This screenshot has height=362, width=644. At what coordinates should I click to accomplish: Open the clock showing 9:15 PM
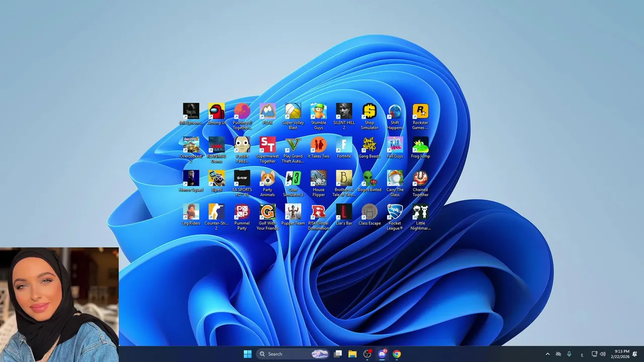(x=620, y=354)
